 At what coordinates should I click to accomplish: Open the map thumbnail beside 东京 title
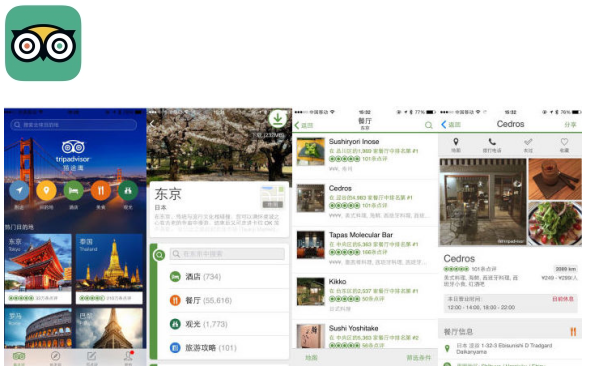pos(273,197)
